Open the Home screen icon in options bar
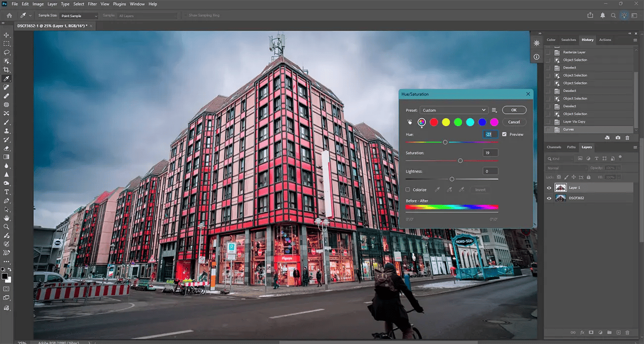Image resolution: width=644 pixels, height=344 pixels. [9, 16]
